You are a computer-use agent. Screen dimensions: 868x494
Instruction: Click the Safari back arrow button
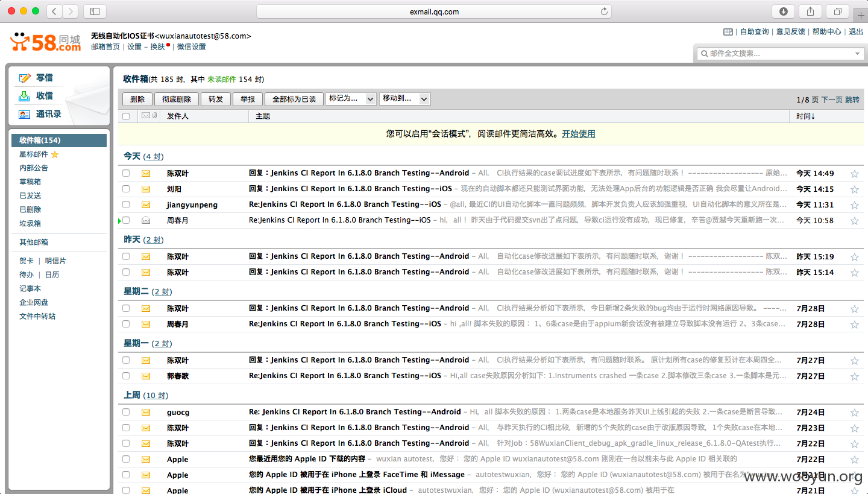tap(54, 11)
